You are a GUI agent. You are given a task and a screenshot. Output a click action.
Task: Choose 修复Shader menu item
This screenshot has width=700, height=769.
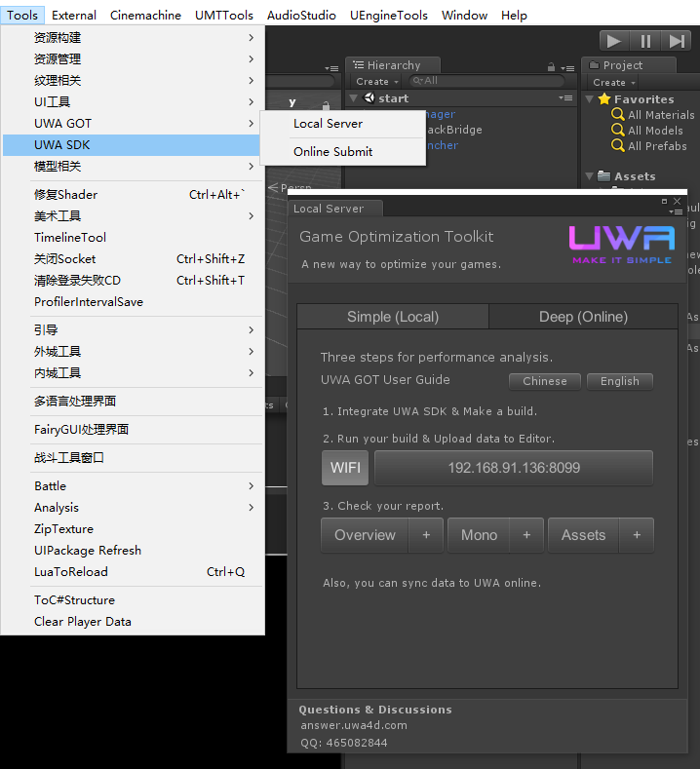coord(133,195)
